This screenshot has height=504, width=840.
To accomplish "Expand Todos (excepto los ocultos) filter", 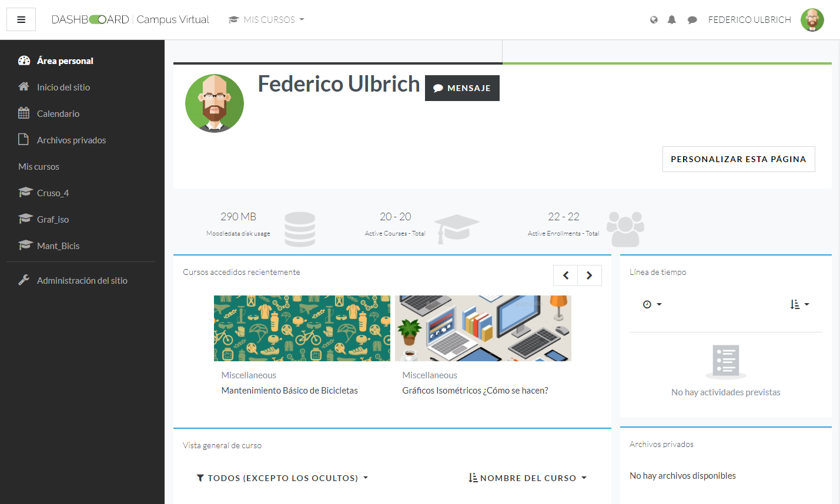I will pos(282,478).
